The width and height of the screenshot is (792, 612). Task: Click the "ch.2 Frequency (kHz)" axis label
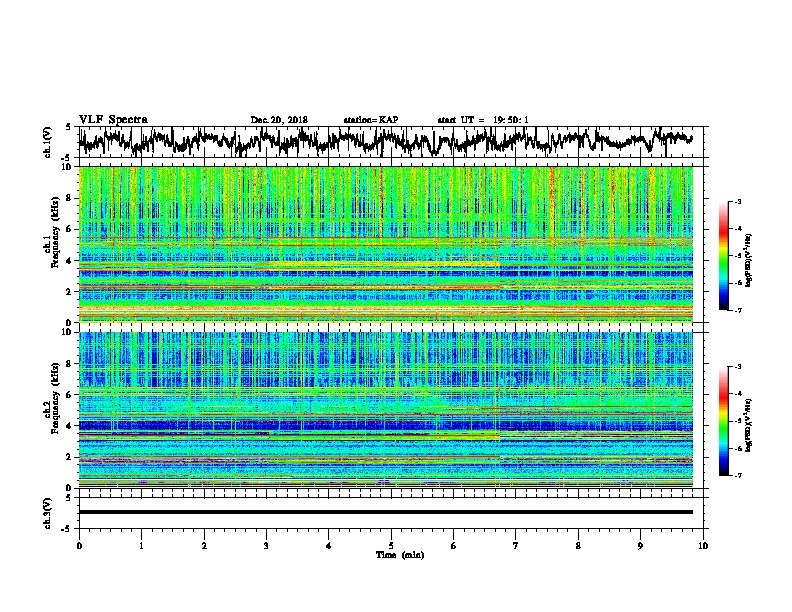(x=51, y=398)
